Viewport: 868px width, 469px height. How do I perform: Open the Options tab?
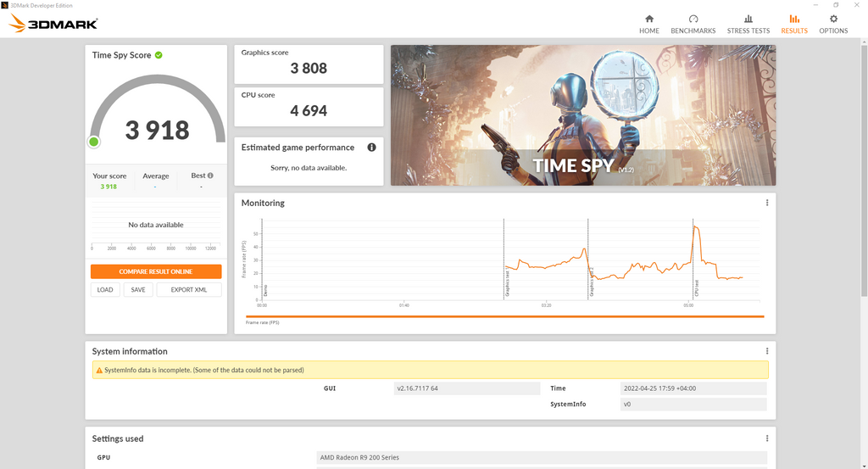(833, 25)
